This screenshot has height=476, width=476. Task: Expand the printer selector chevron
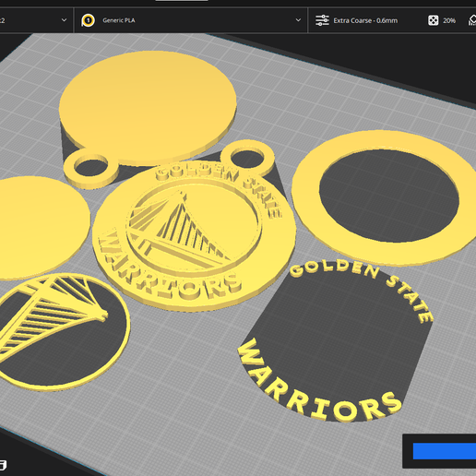point(64,20)
